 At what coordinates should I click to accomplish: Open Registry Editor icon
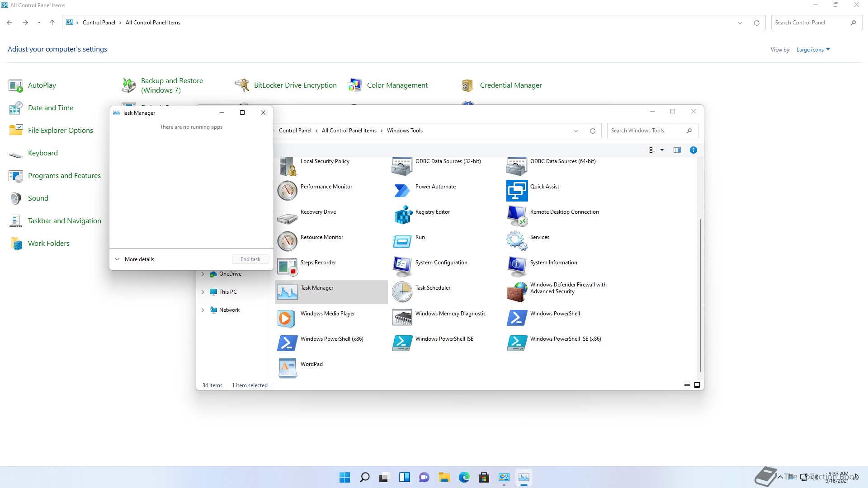click(402, 216)
